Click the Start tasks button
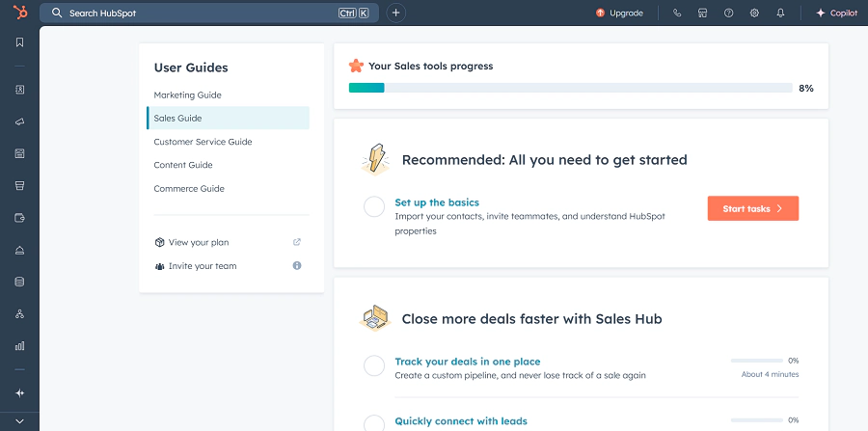Screen dimensions: 868x431 coord(753,208)
